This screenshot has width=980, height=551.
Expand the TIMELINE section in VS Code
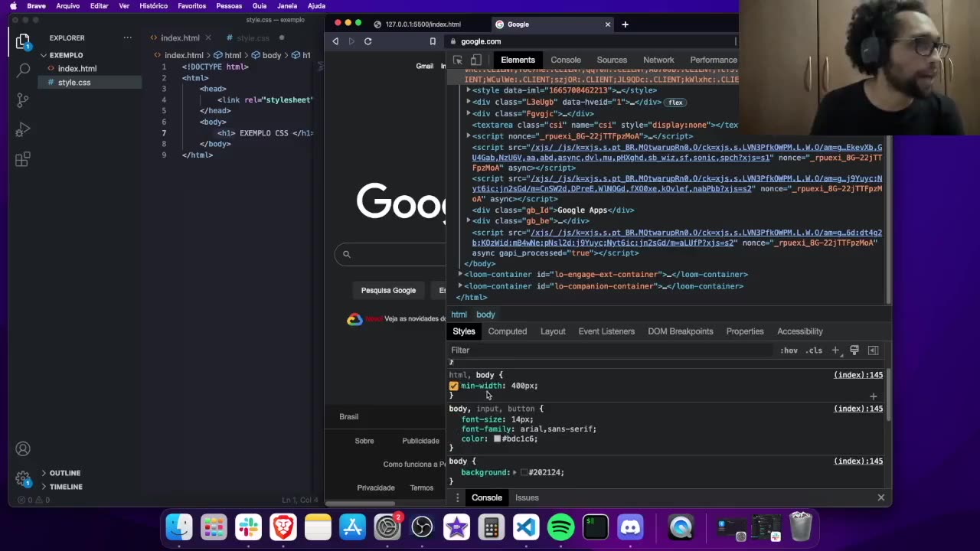(x=66, y=487)
